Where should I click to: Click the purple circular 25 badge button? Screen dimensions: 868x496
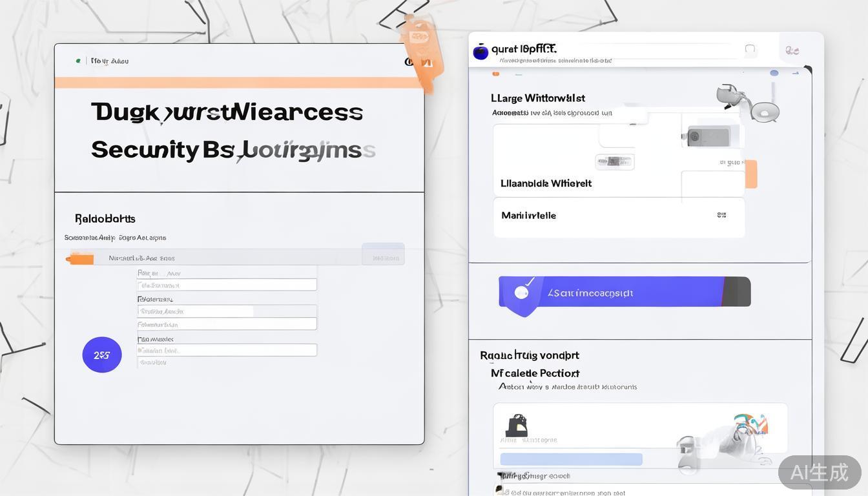coord(102,355)
